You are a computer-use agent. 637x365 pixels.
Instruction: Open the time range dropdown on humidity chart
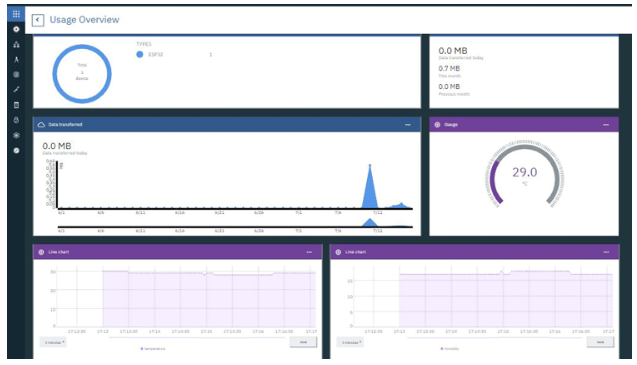coord(350,342)
